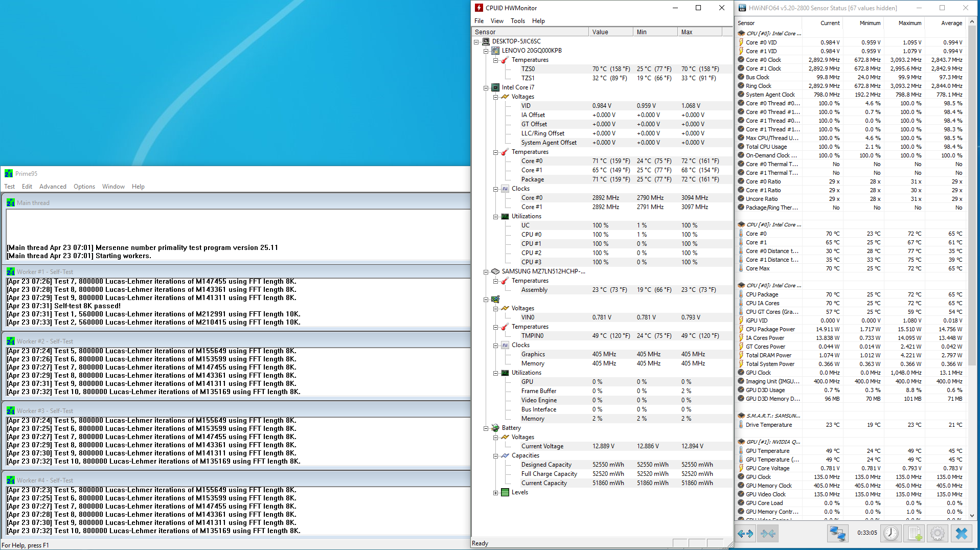Click the Value column header in HWMonitor
The height and width of the screenshot is (550, 980).
[x=611, y=32]
